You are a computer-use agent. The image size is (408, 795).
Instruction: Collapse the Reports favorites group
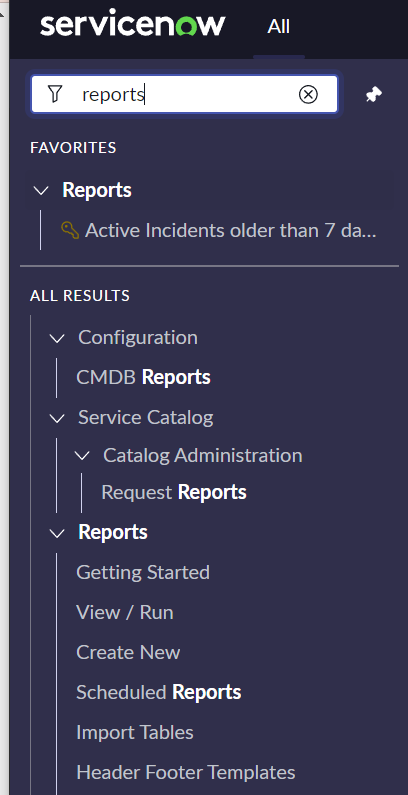pos(41,191)
